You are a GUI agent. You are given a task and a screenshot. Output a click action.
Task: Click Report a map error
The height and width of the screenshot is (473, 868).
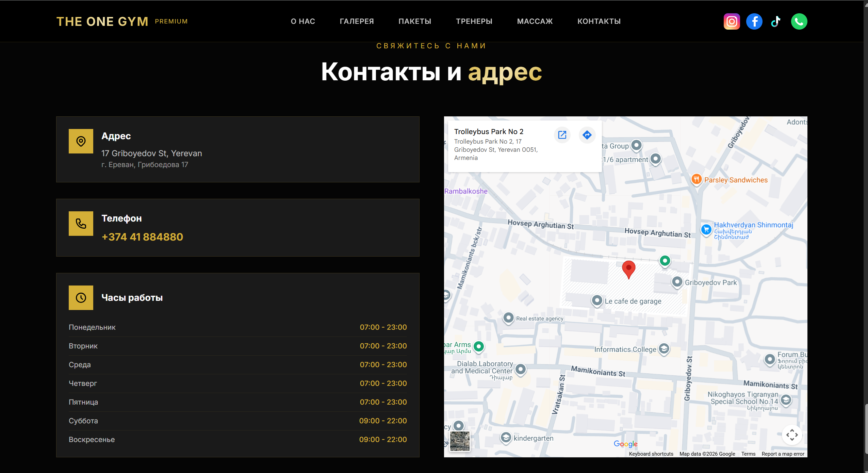point(784,454)
